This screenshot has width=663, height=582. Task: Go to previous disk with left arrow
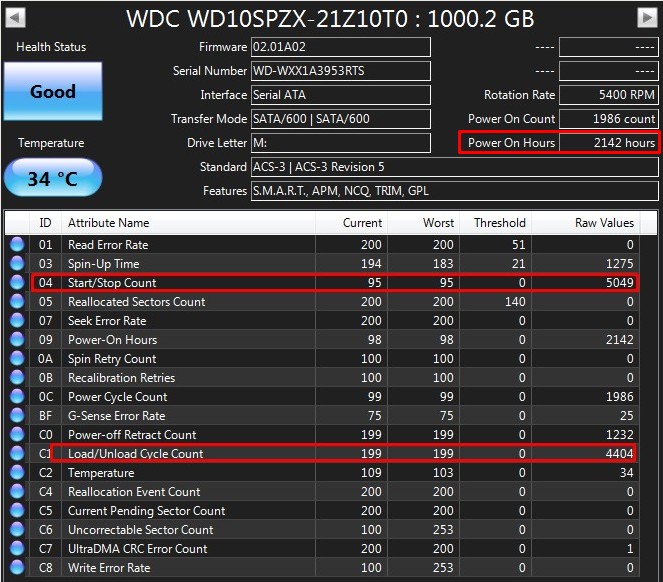pos(16,18)
